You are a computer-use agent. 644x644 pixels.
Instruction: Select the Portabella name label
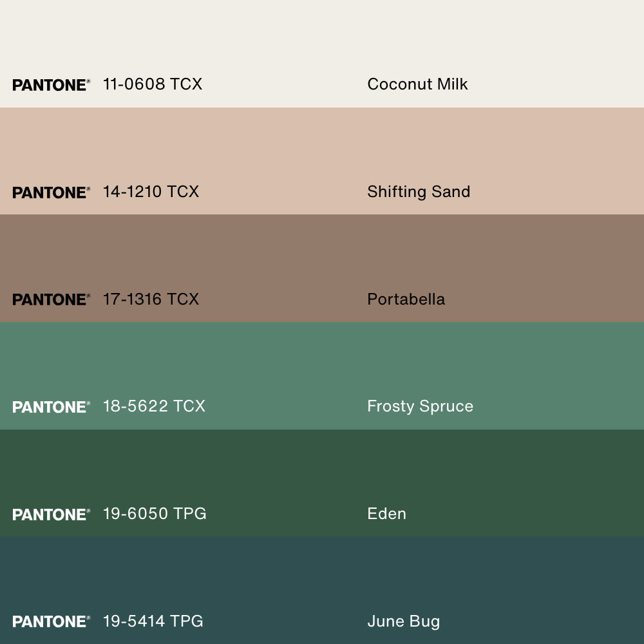point(406,299)
